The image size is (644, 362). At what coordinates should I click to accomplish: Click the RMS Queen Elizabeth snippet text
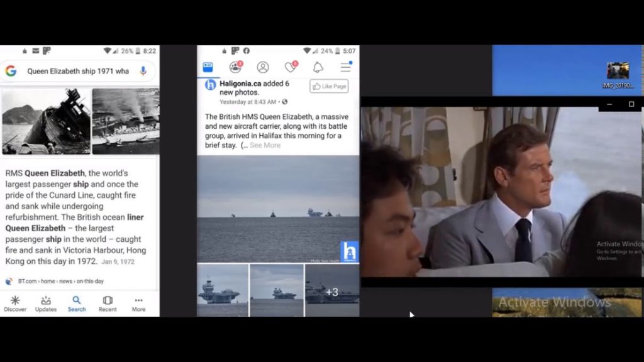76,217
